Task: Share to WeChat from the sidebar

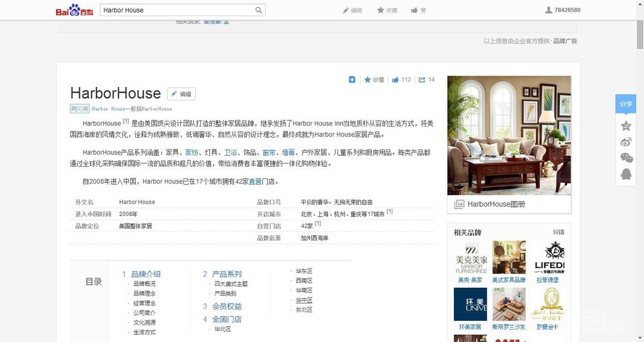Action: coord(626,158)
